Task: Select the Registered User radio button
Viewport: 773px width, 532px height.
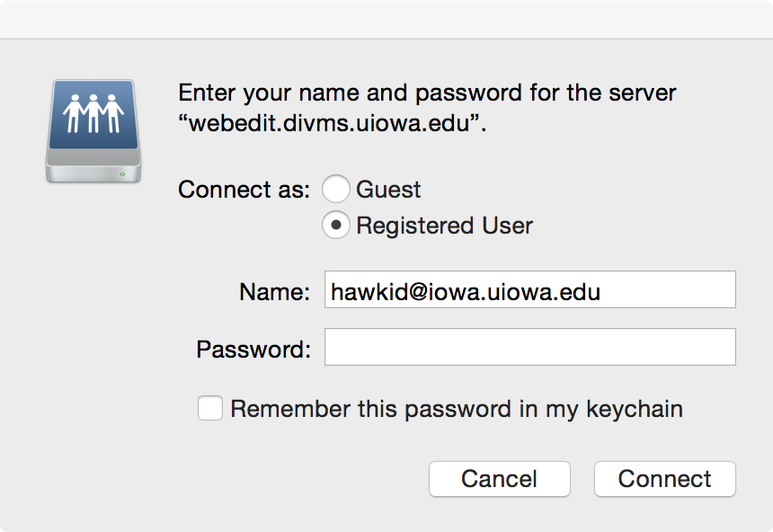Action: (335, 226)
